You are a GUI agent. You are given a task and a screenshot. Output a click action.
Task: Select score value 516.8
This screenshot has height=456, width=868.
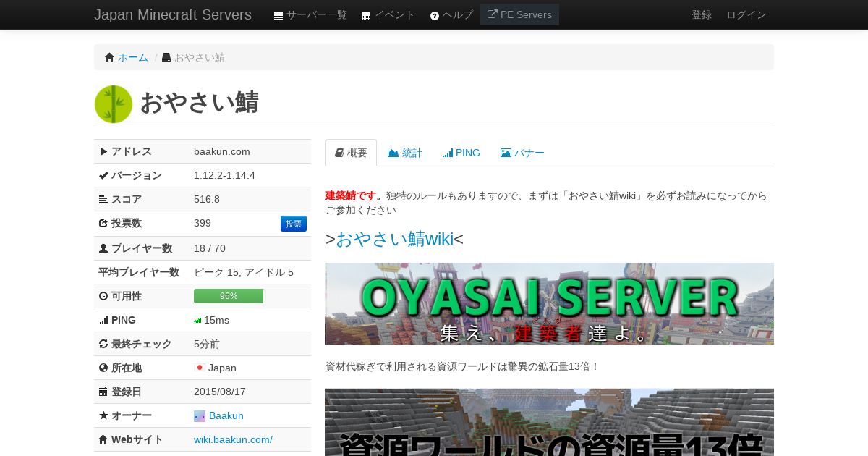(x=207, y=199)
